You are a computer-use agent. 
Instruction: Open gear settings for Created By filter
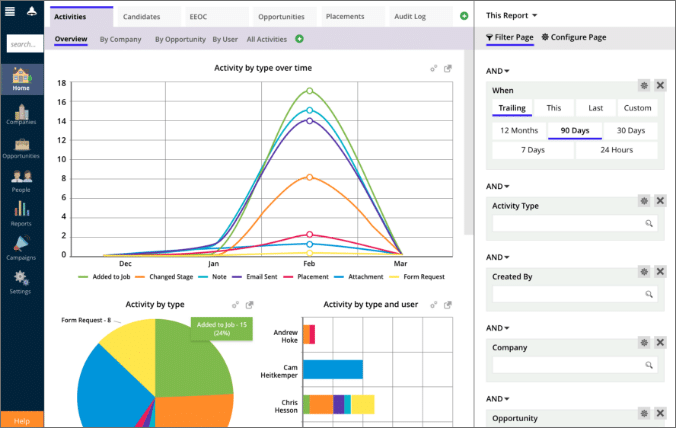(x=644, y=272)
